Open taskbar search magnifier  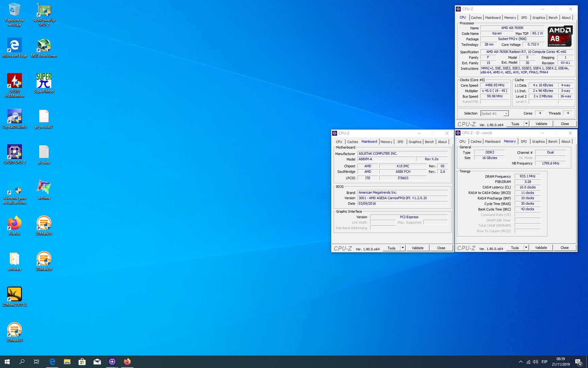point(22,362)
